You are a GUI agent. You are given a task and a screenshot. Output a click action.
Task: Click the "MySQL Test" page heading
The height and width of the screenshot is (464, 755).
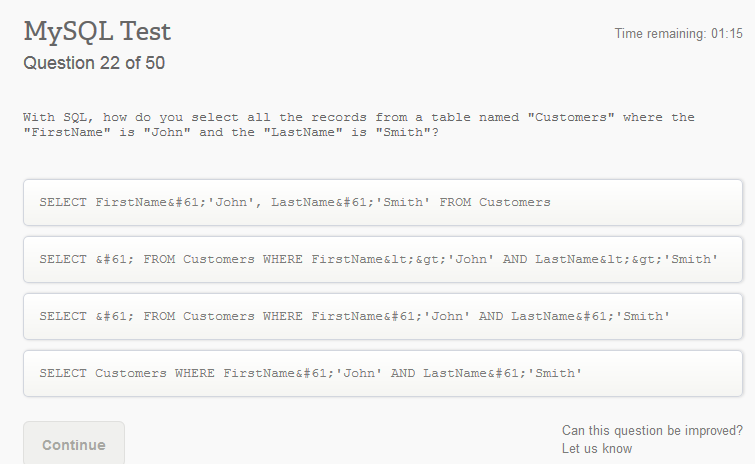tap(97, 32)
